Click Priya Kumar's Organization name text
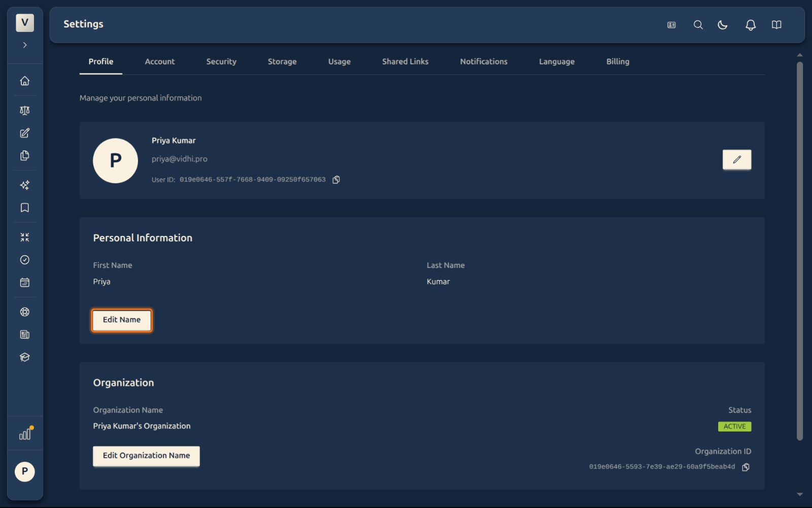Image resolution: width=812 pixels, height=508 pixels. [x=142, y=426]
